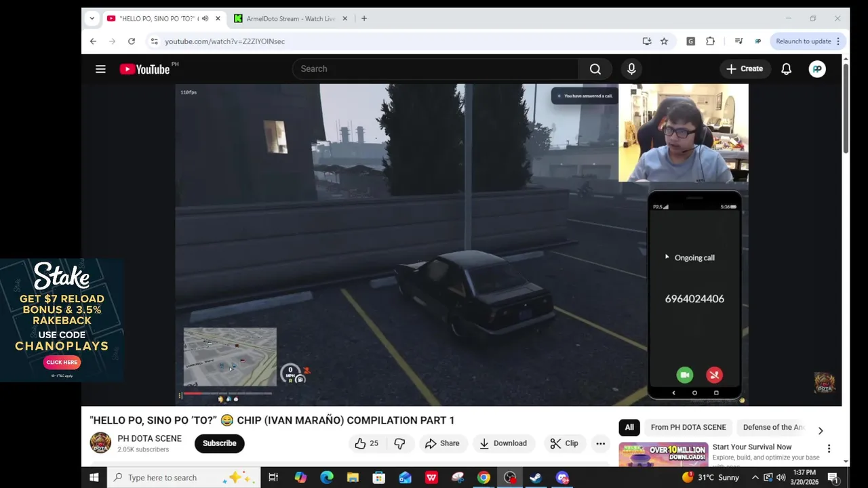Click the browser address bar URL
Screen dimensions: 868x488
(224, 41)
